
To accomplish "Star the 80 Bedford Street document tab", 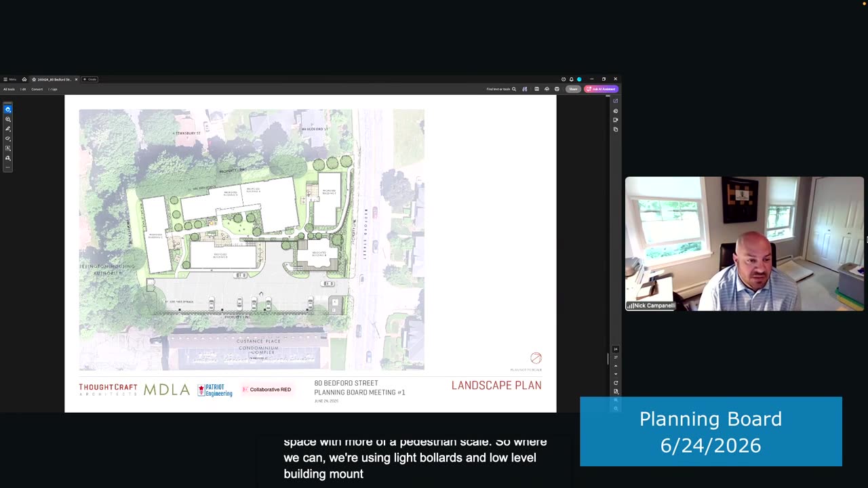I will pyautogui.click(x=34, y=79).
